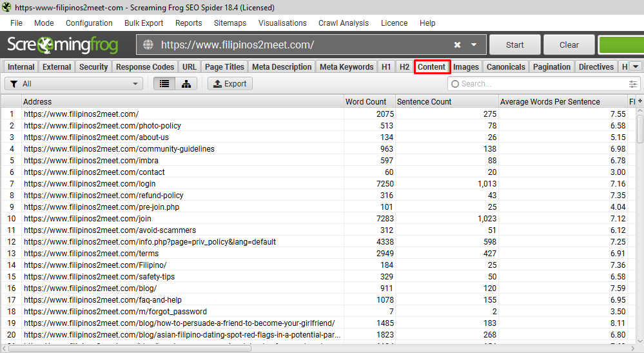The image size is (644, 353).
Task: Click the scroll down arrow of the table
Action: [640, 341]
